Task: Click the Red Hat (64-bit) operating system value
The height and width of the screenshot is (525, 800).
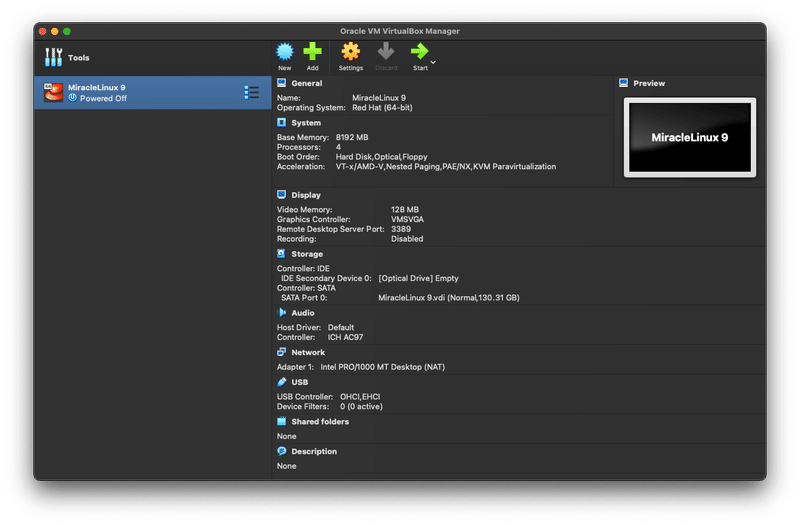Action: point(382,108)
